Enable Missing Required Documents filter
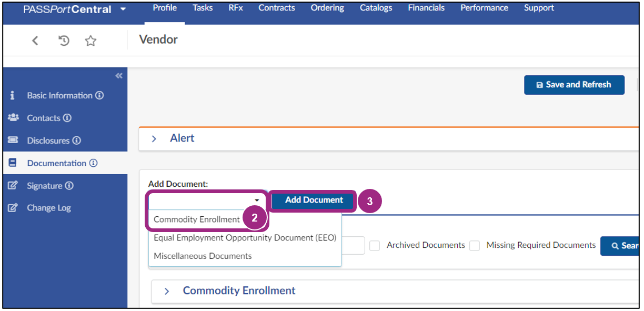 [x=475, y=246]
